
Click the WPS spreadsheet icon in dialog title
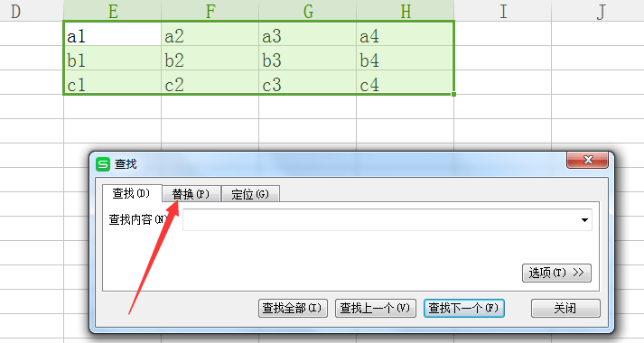pyautogui.click(x=103, y=164)
